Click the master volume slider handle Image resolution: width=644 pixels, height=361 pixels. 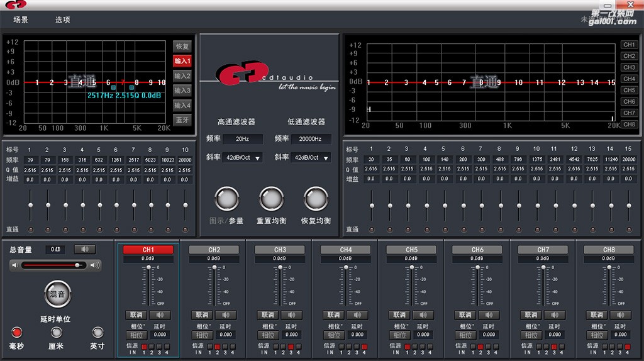coord(77,265)
